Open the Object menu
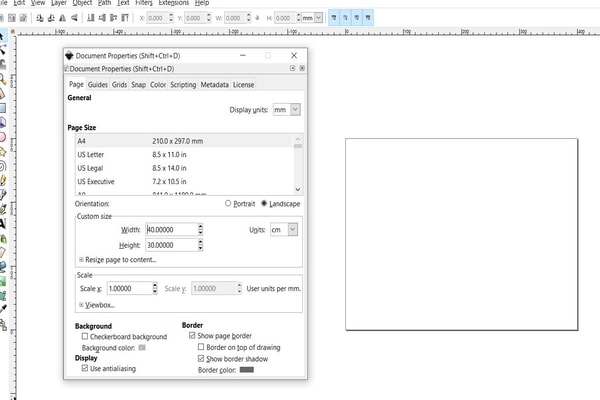This screenshot has height=400, width=600. coord(82,3)
